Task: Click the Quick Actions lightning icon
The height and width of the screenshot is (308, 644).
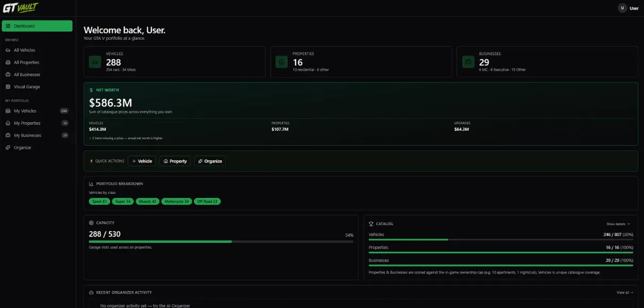Action: pos(91,161)
